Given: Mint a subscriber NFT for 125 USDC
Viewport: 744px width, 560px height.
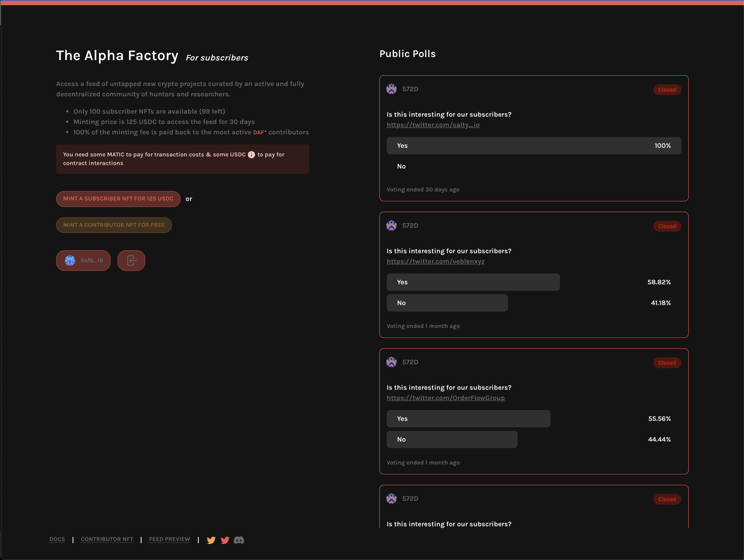Looking at the screenshot, I should (x=118, y=199).
